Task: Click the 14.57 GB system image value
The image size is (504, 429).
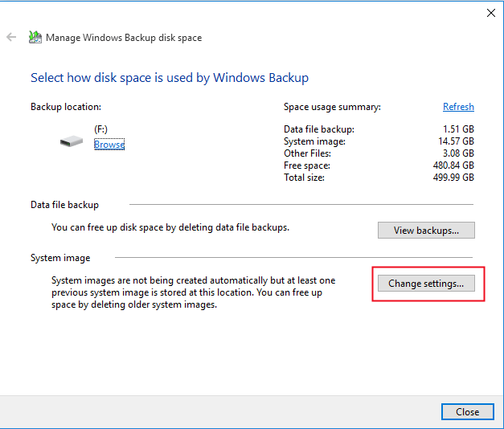Action: [454, 141]
